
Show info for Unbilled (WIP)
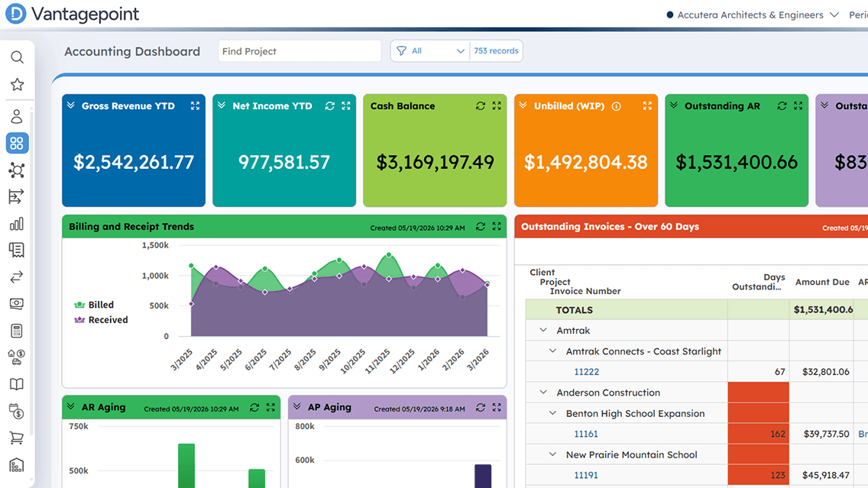616,106
